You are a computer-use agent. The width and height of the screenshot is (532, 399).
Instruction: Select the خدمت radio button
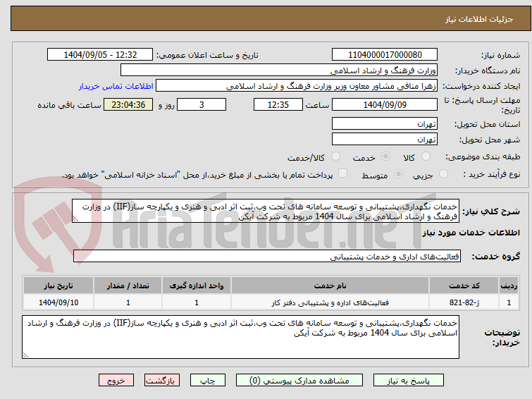385,156
